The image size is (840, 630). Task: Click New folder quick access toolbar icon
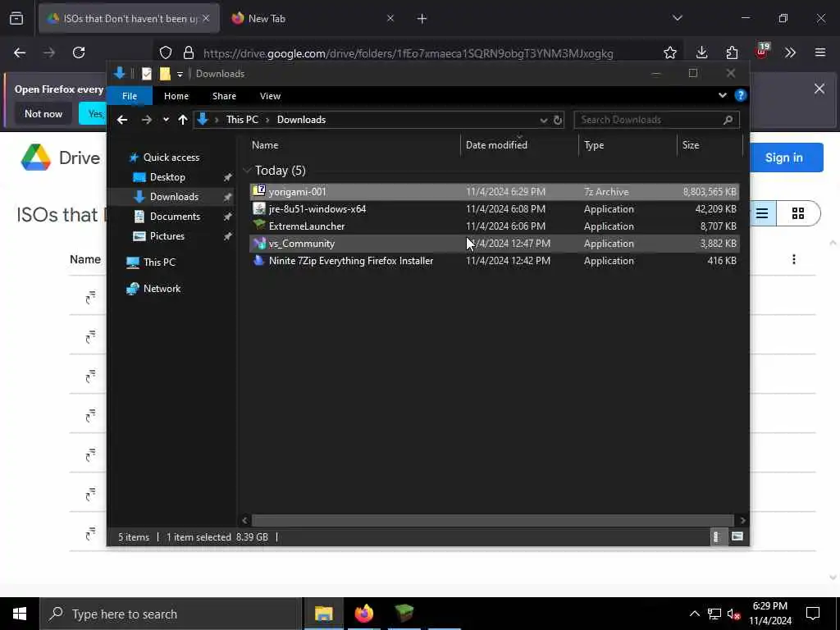(x=165, y=73)
